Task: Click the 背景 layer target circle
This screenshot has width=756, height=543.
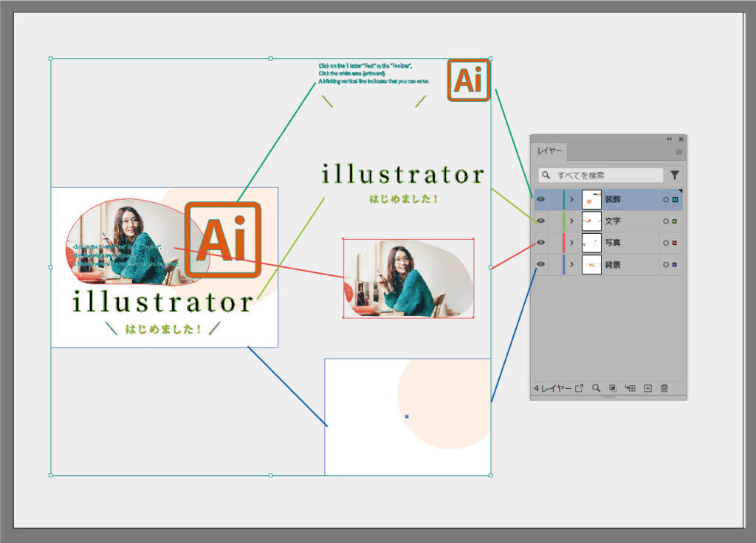Action: coord(665,263)
